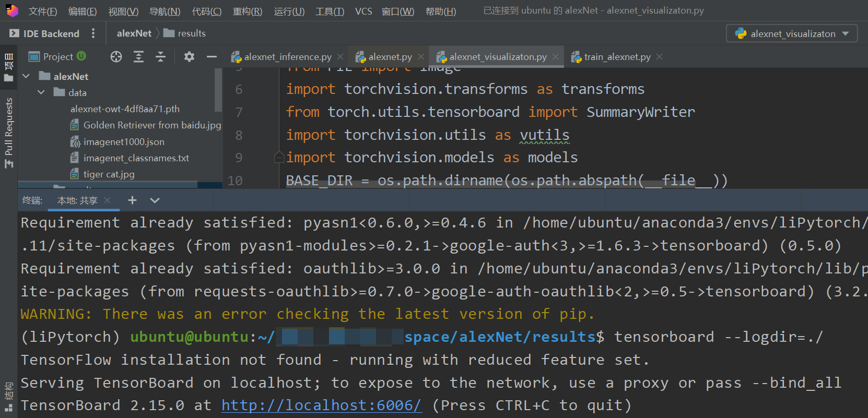Select alexnet-owt-4df8aa71.pth file
Image resolution: width=868 pixels, height=418 pixels.
click(125, 109)
